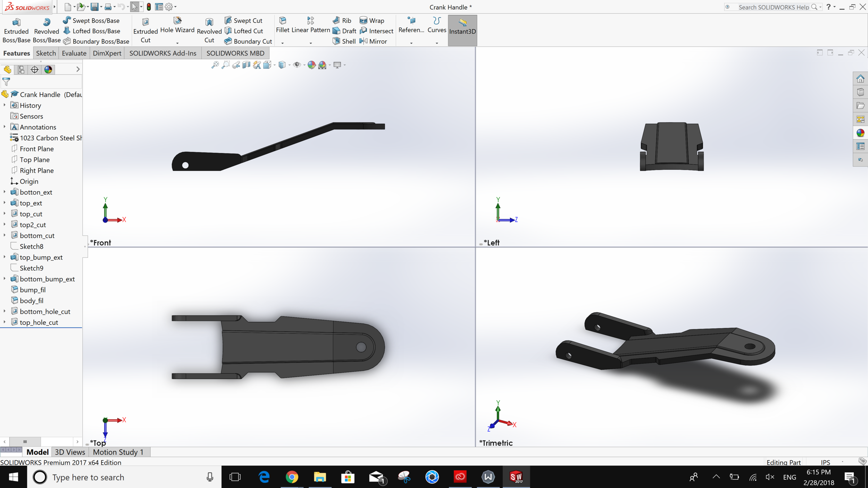The image size is (868, 488).
Task: Select top_hole_cut in the feature tree
Action: coord(39,322)
